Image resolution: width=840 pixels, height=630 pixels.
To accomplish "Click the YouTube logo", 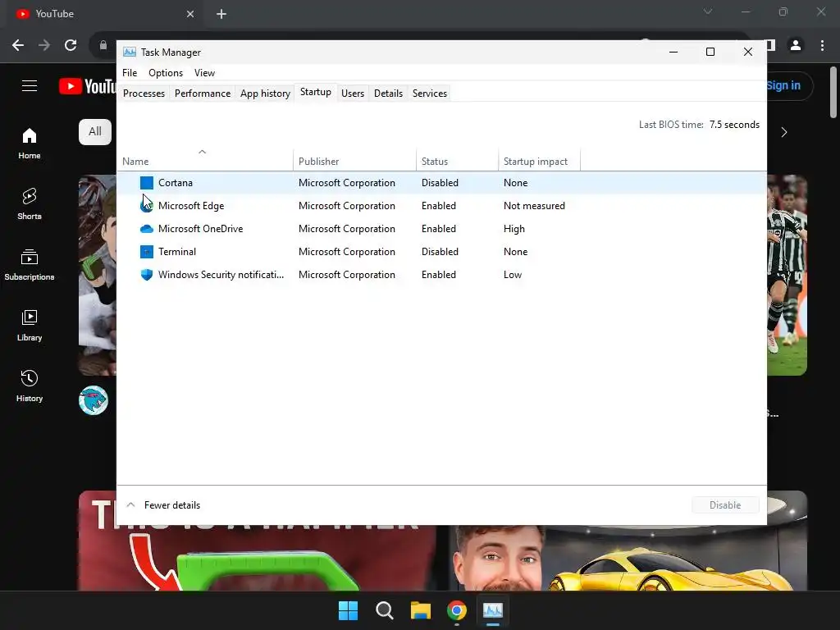I will (x=87, y=85).
